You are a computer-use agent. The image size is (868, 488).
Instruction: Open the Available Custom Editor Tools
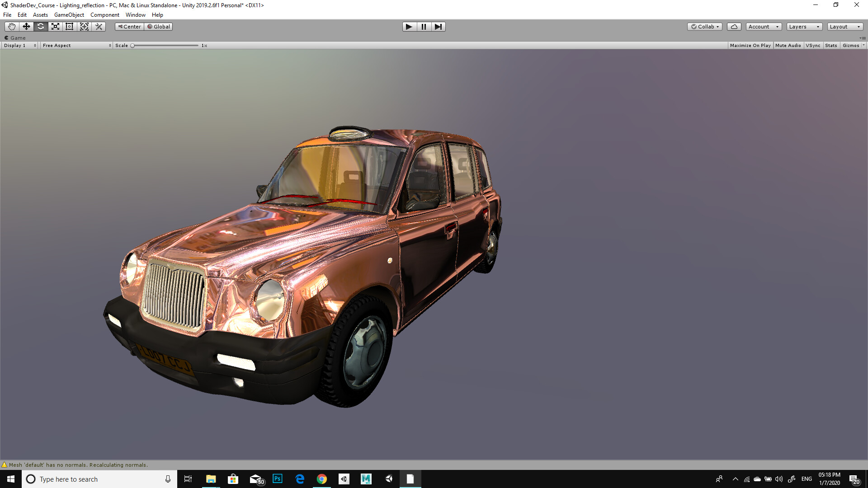99,27
